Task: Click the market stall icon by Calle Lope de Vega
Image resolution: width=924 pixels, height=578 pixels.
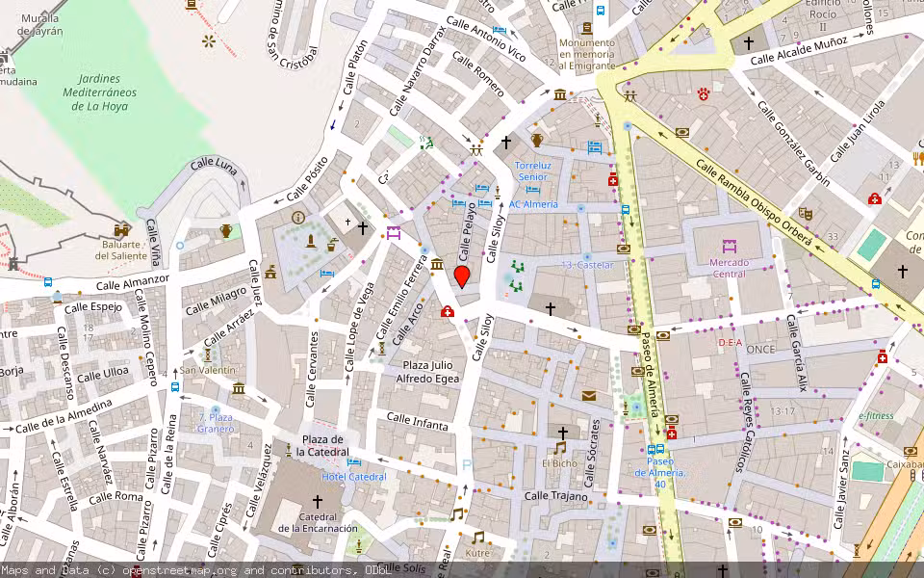Action: (x=394, y=232)
